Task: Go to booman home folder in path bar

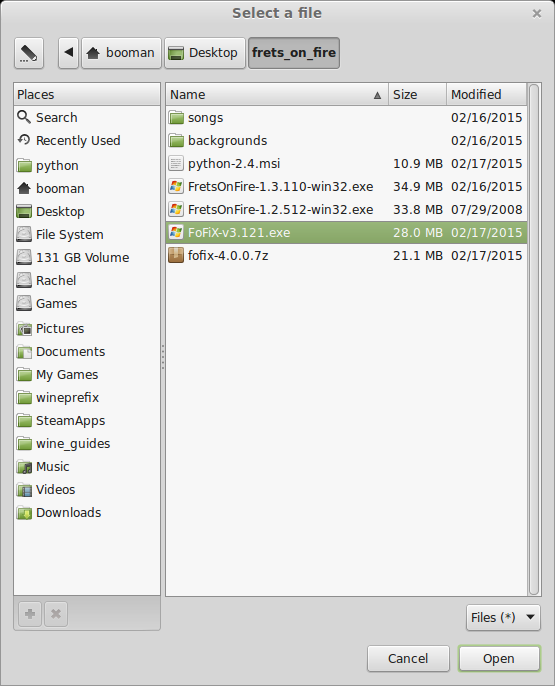Action: (121, 53)
